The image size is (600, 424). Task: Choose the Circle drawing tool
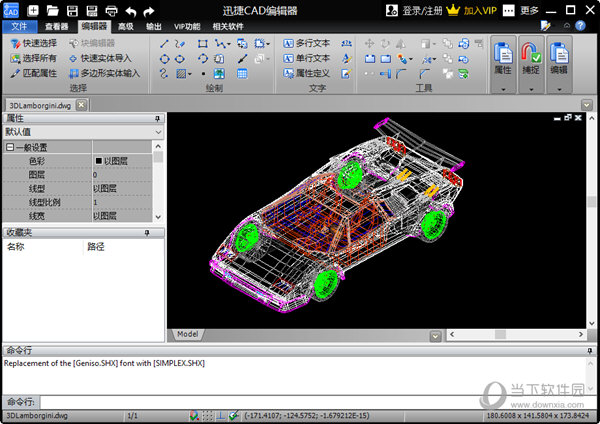click(164, 59)
